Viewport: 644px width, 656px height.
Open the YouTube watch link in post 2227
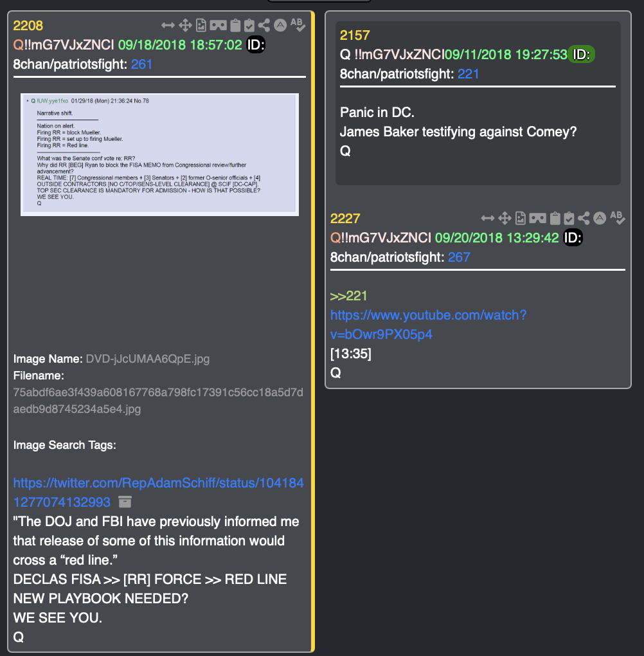pos(428,325)
